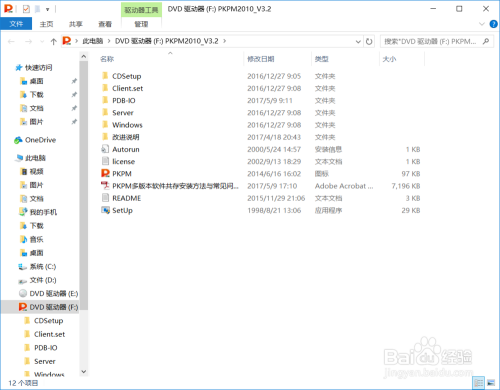This screenshot has width=500, height=390.
Task: Open the 管理 ribbon tab
Action: 141,24
